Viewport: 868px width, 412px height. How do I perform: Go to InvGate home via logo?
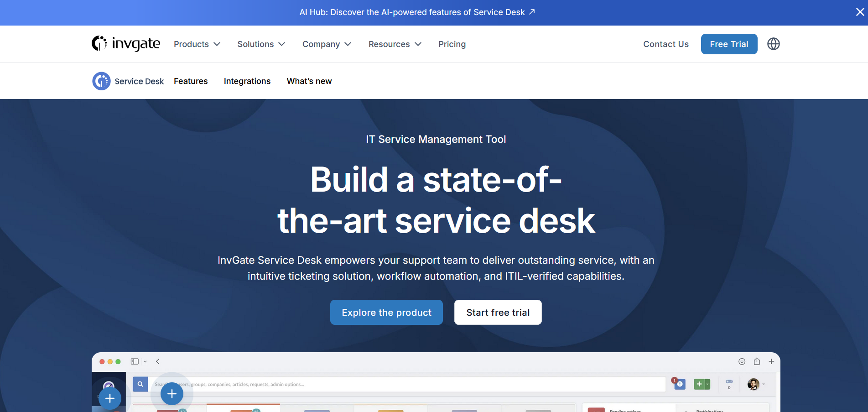[126, 44]
